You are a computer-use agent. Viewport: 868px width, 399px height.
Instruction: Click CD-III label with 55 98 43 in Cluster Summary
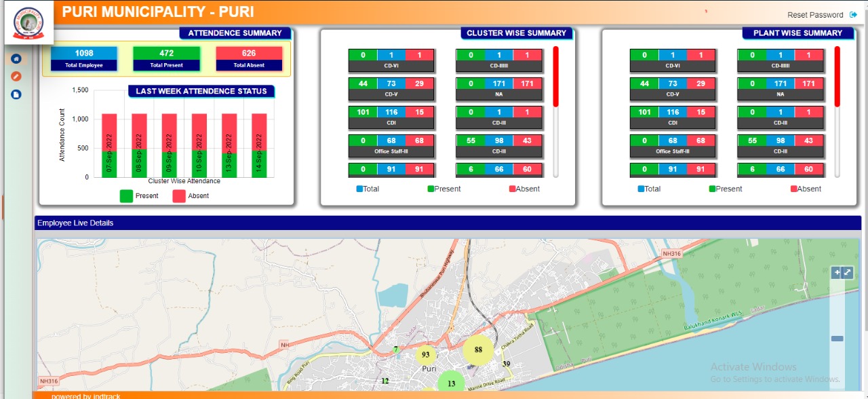pos(498,151)
